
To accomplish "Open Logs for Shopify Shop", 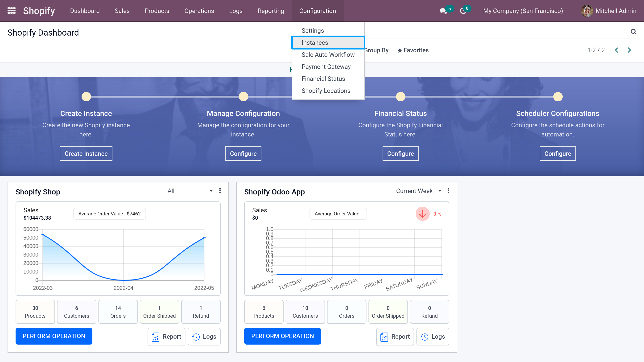I will (204, 337).
